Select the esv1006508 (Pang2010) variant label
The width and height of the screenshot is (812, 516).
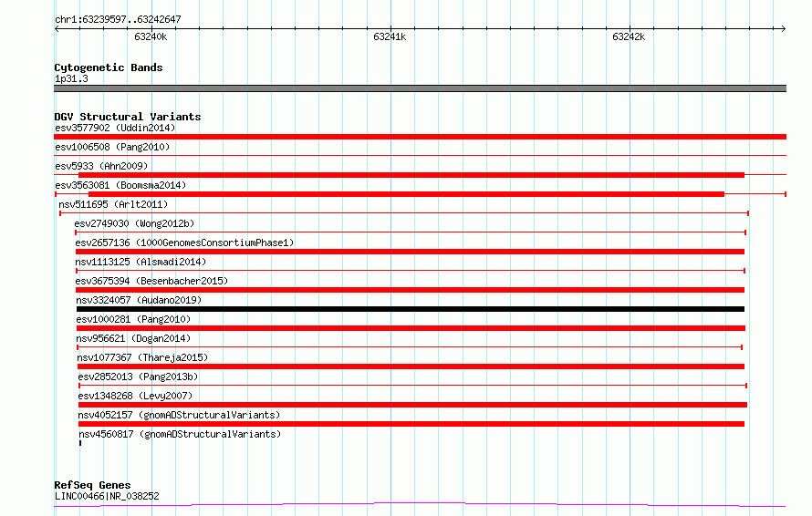coord(112,147)
